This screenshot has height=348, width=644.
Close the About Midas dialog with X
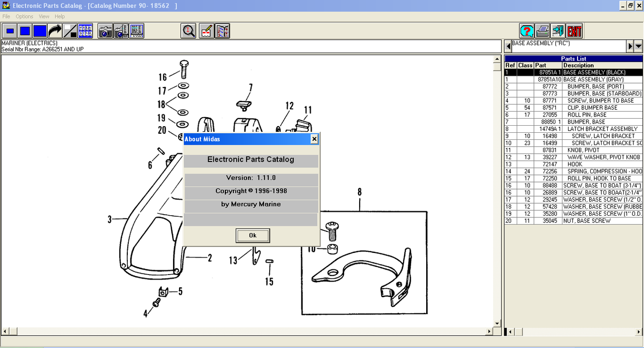pyautogui.click(x=314, y=139)
